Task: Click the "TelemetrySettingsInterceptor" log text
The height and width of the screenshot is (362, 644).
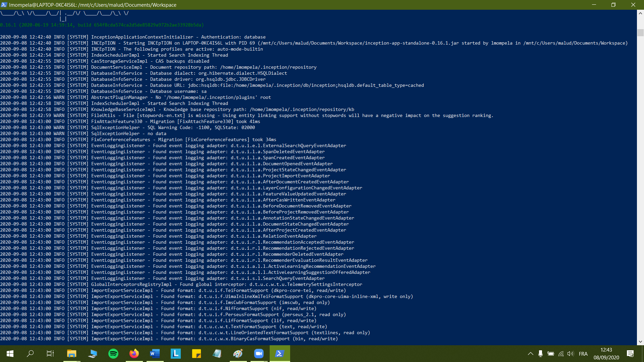Action: (x=325, y=284)
